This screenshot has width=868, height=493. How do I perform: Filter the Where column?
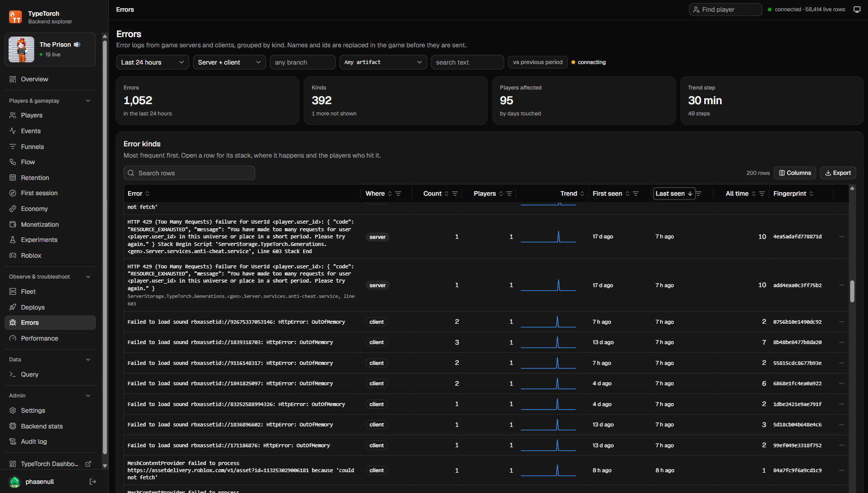click(398, 194)
